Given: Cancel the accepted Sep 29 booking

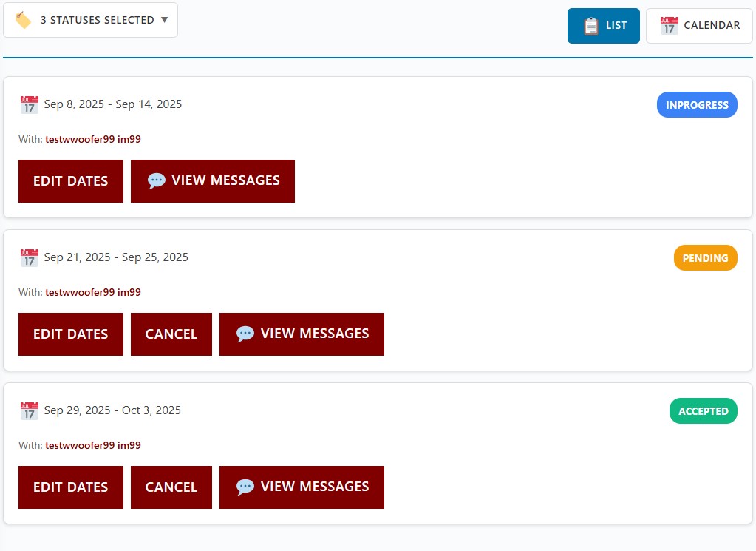Looking at the screenshot, I should pos(171,487).
